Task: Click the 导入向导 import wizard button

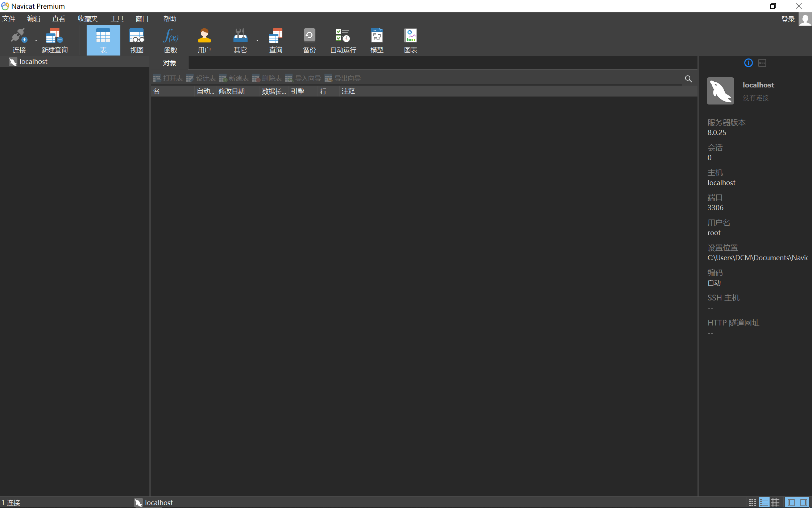Action: tap(303, 78)
